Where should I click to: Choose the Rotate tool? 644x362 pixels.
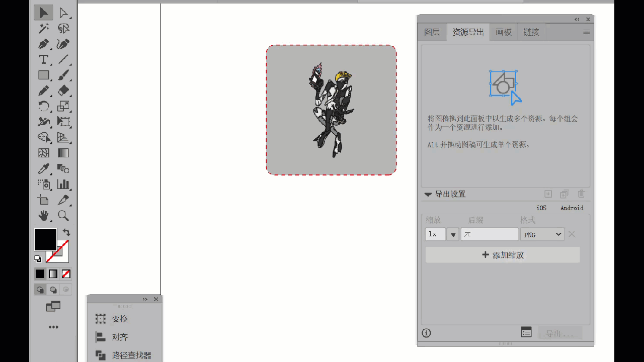tap(44, 106)
